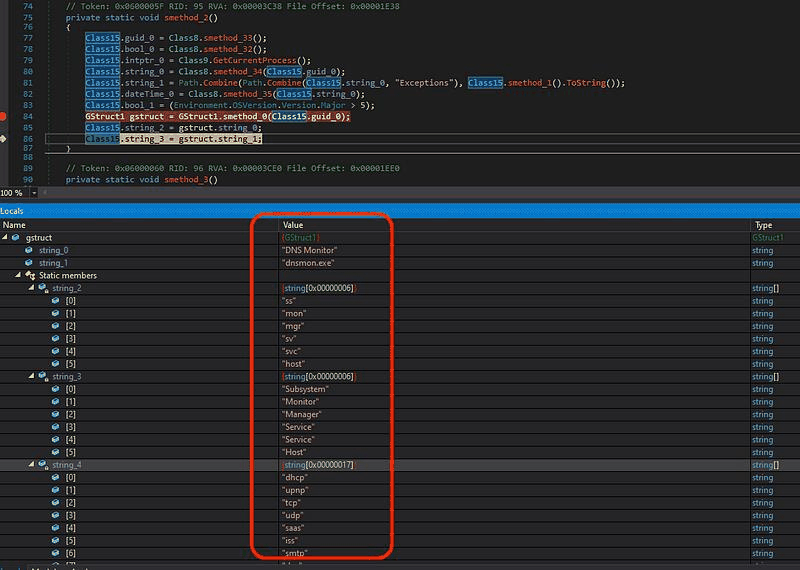Click the string_2 static field icon
The width and height of the screenshot is (800, 570).
[x=43, y=288]
